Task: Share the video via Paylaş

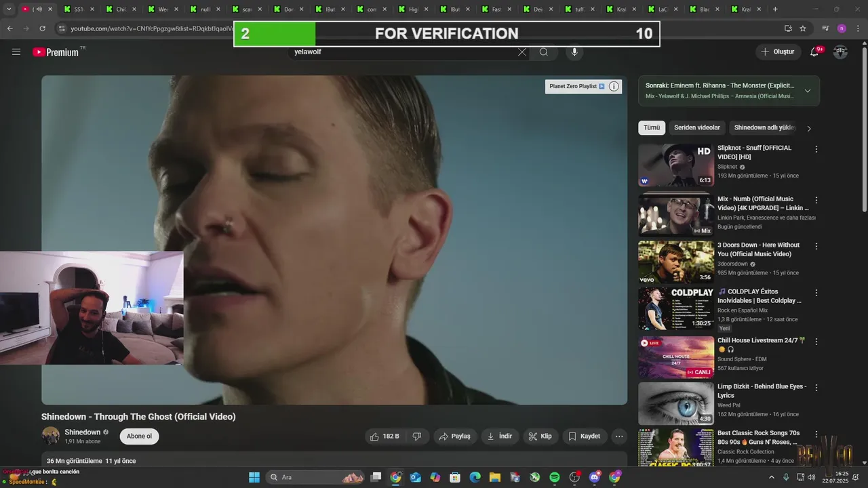Action: tap(454, 436)
